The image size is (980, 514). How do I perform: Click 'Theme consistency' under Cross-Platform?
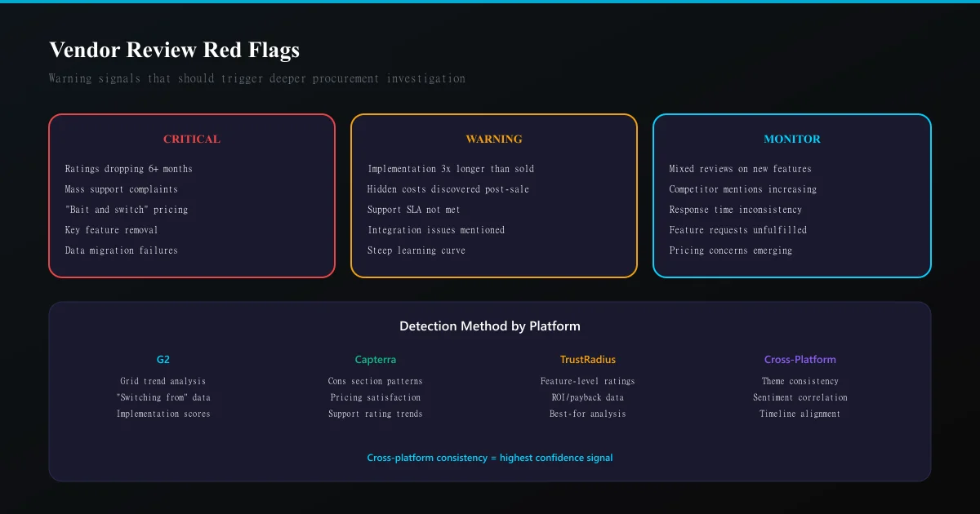(800, 381)
